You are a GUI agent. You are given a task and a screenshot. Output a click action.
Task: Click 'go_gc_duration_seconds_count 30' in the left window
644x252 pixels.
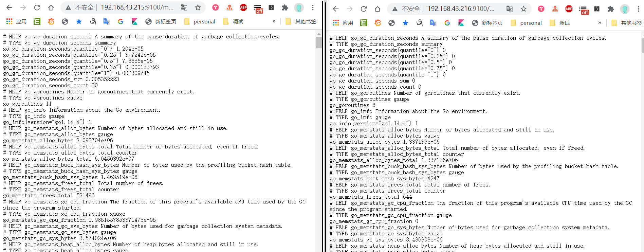50,86
